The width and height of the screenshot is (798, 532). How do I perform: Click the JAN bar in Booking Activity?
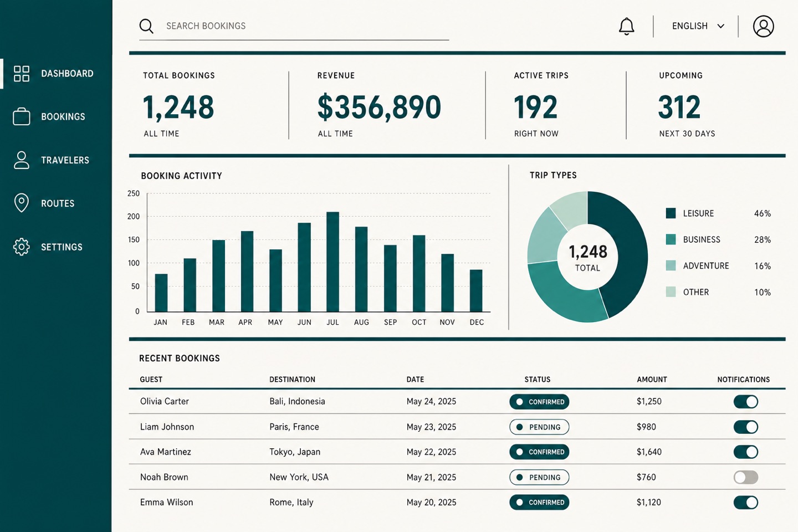161,293
